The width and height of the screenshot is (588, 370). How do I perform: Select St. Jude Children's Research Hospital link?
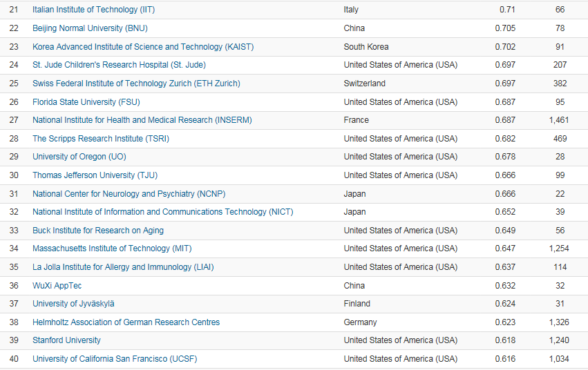point(119,65)
